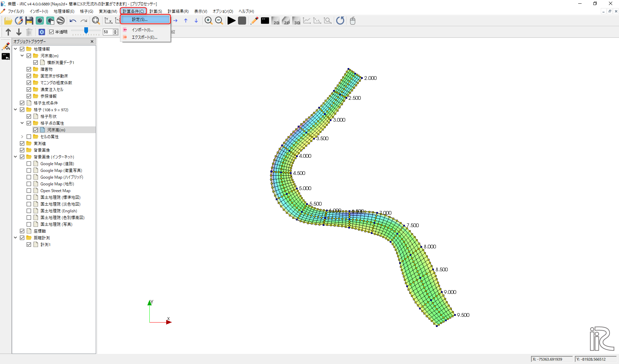Click the reload calculation results icon
This screenshot has height=364, width=619.
(x=340, y=21)
